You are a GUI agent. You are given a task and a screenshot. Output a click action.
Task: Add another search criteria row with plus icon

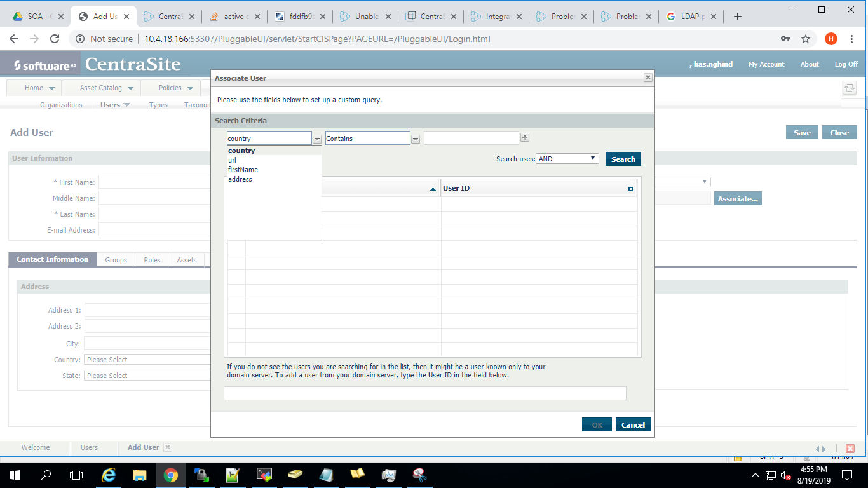click(525, 137)
